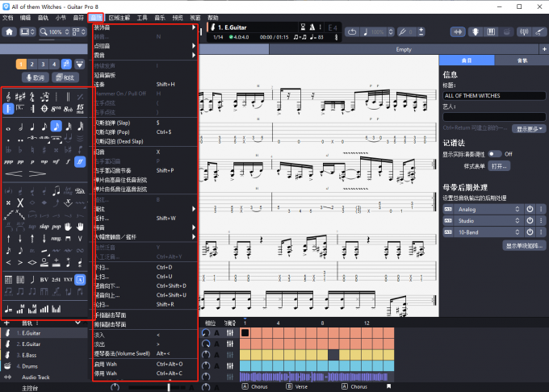The width and height of the screenshot is (549, 392).
Task: Apply pianississimo ppp dynamic
Action: pyautogui.click(x=8, y=162)
